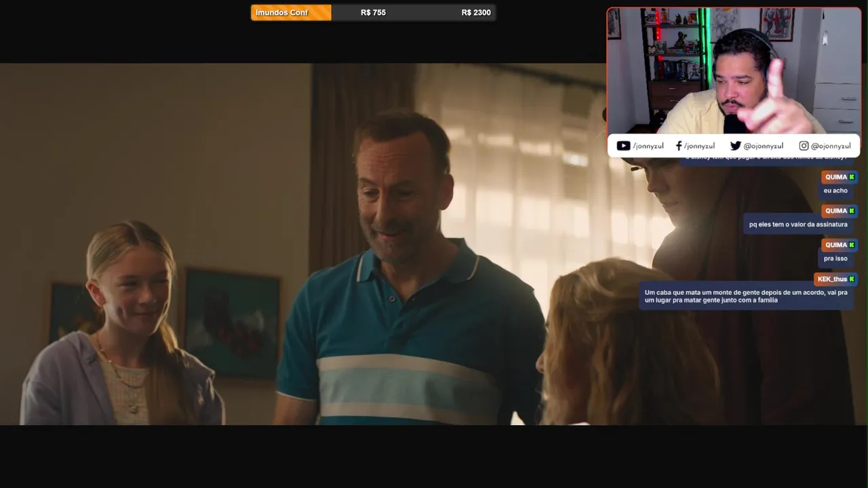Click Kick badge above 'pq eles tem' message
Viewport: 868px width, 488px height.
click(x=852, y=211)
